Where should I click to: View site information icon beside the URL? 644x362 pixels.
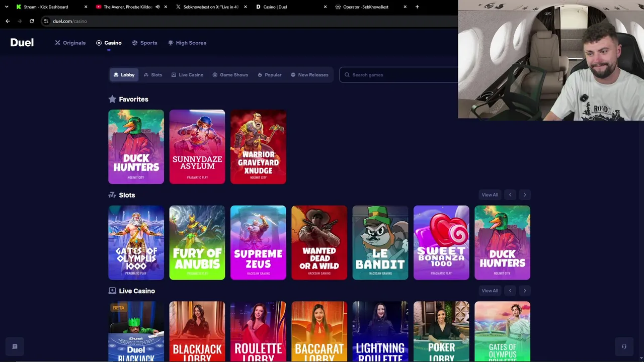46,21
